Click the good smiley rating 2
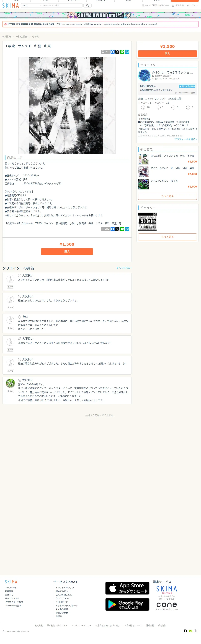 click(158, 107)
